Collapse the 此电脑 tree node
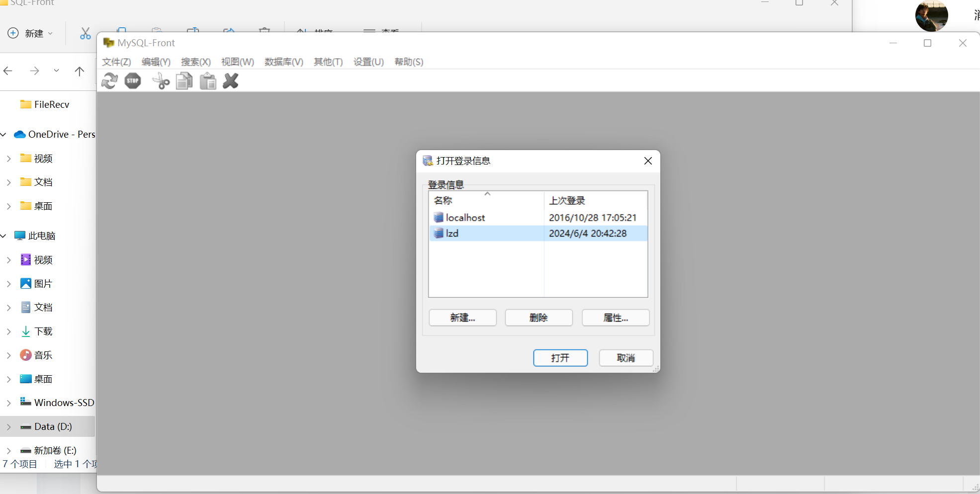 point(4,236)
